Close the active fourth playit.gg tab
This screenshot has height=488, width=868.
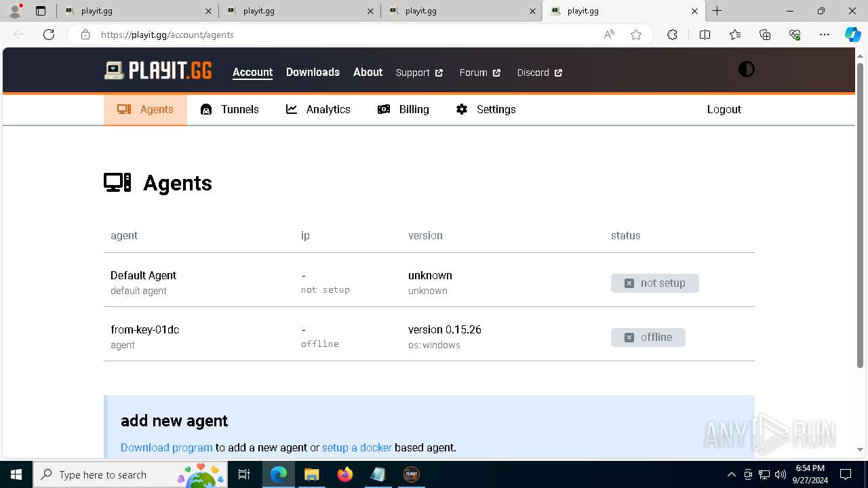tap(694, 11)
